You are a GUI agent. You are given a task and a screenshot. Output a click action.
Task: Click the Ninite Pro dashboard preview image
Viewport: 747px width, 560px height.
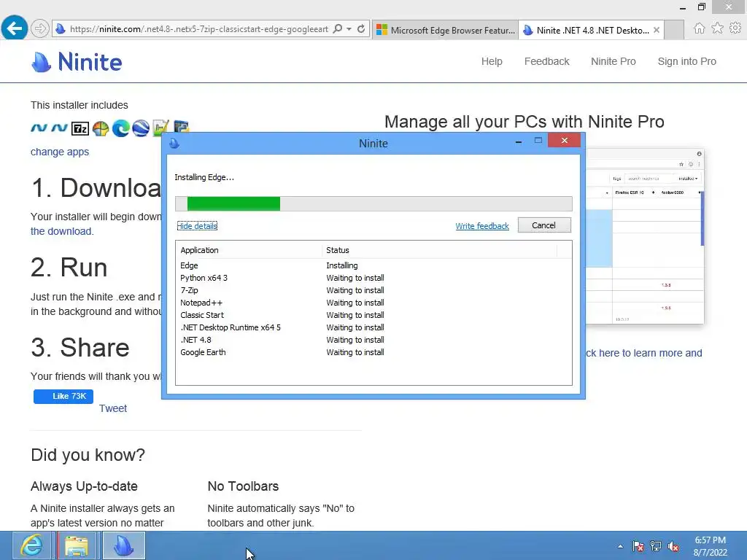click(x=645, y=236)
